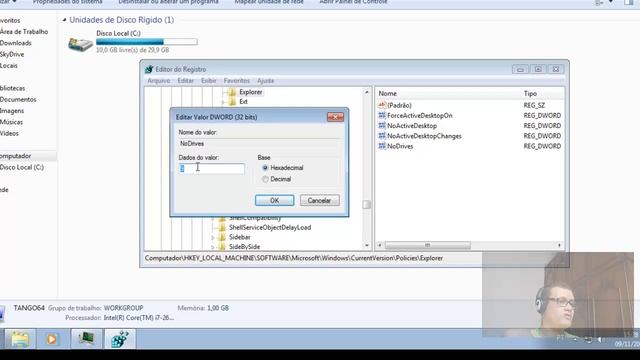Cancel the DWORD value edit
This screenshot has height=360, width=640.
coord(320,200)
